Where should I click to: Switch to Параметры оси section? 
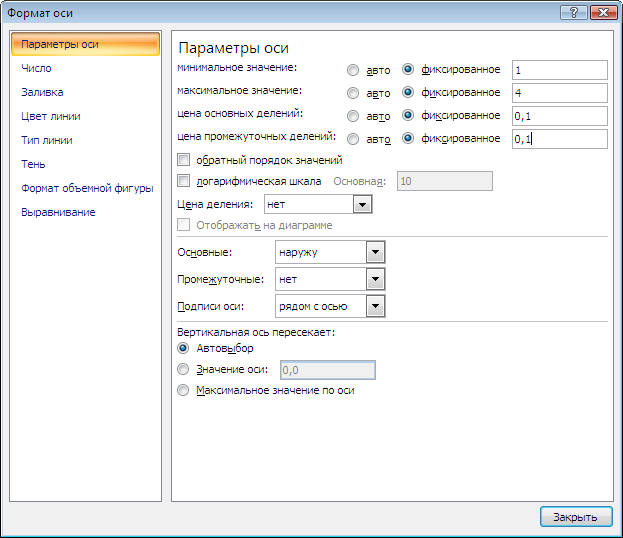[85, 44]
